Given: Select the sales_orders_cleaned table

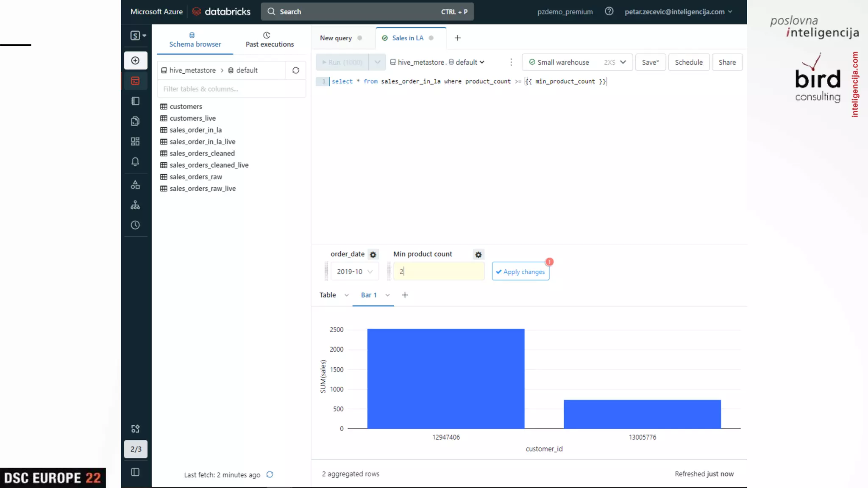Looking at the screenshot, I should point(202,153).
